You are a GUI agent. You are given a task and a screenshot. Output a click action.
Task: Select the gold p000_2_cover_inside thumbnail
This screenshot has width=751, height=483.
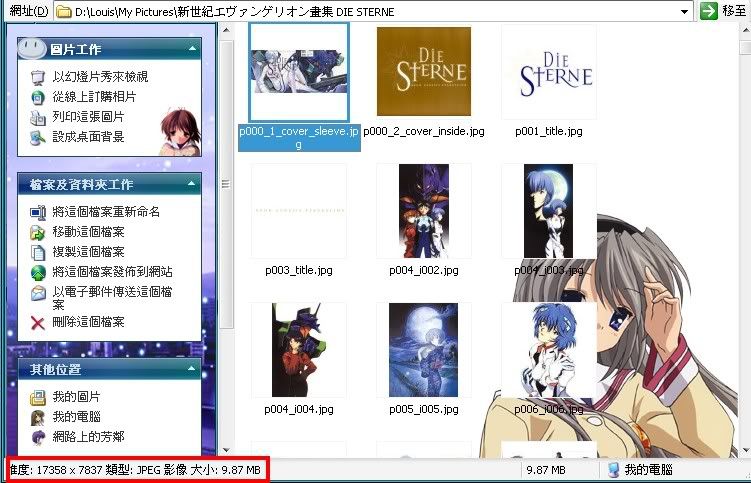[424, 71]
